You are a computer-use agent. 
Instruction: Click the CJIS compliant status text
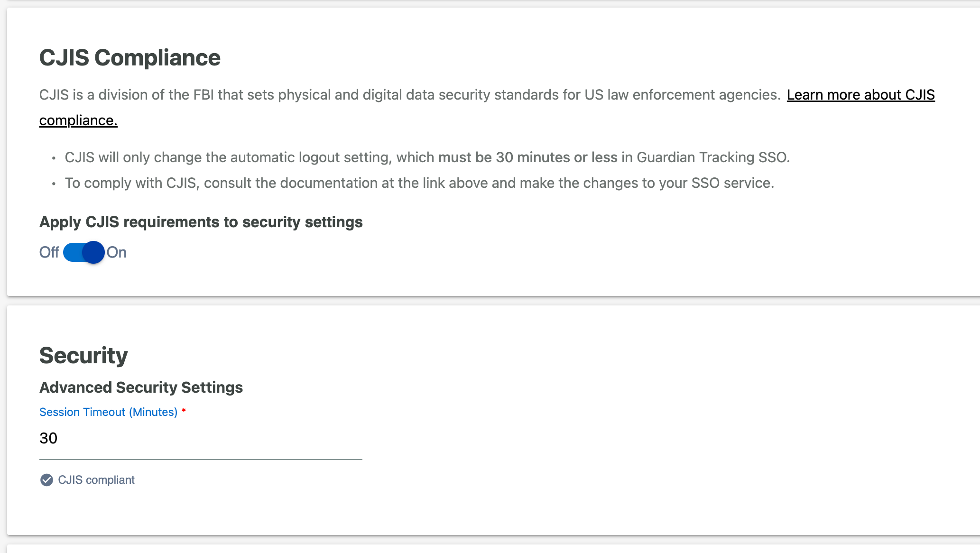tap(96, 480)
